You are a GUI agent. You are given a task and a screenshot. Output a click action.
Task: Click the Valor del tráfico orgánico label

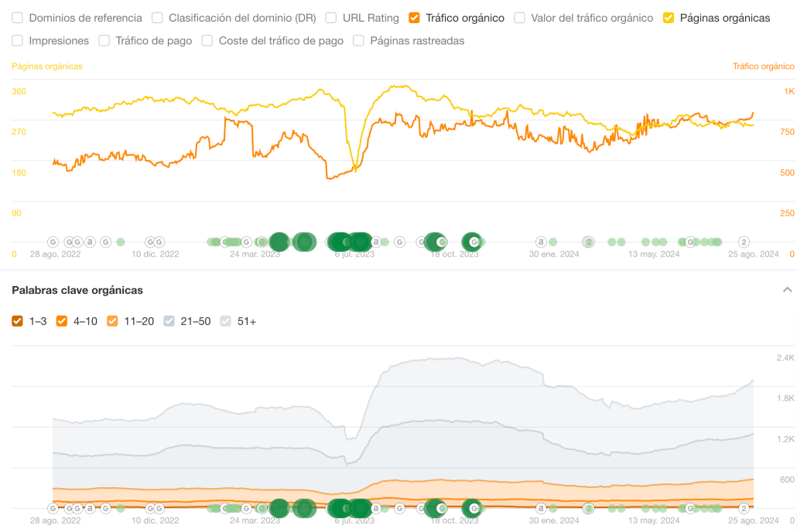591,18
